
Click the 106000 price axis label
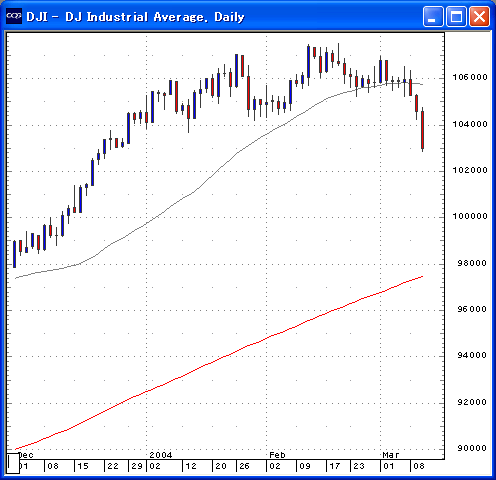(x=470, y=77)
